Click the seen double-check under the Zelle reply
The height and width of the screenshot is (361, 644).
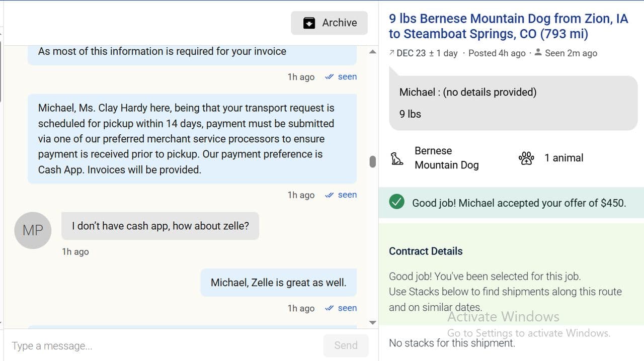(x=330, y=308)
